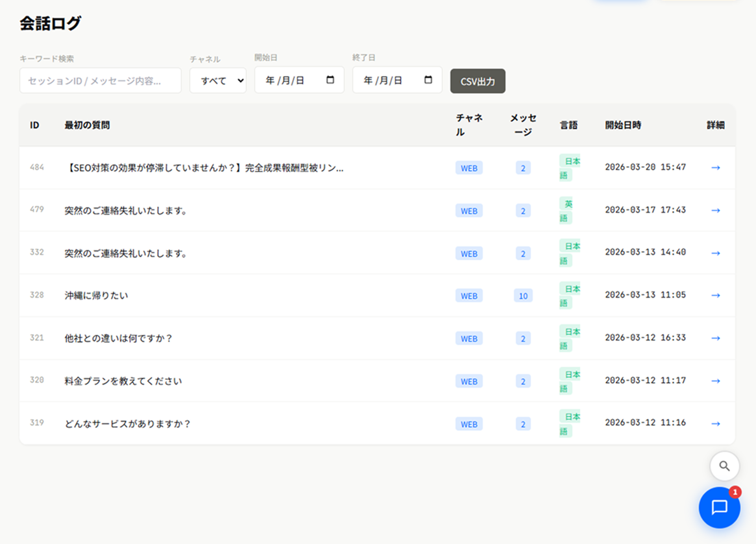Open details arrow for session 328
The height and width of the screenshot is (544, 756).
716,296
